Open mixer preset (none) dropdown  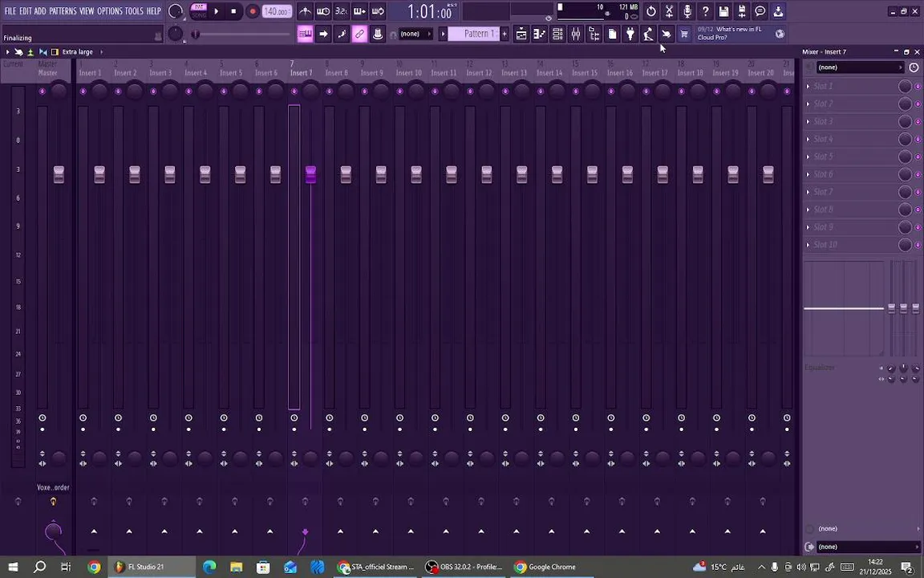[x=860, y=67]
